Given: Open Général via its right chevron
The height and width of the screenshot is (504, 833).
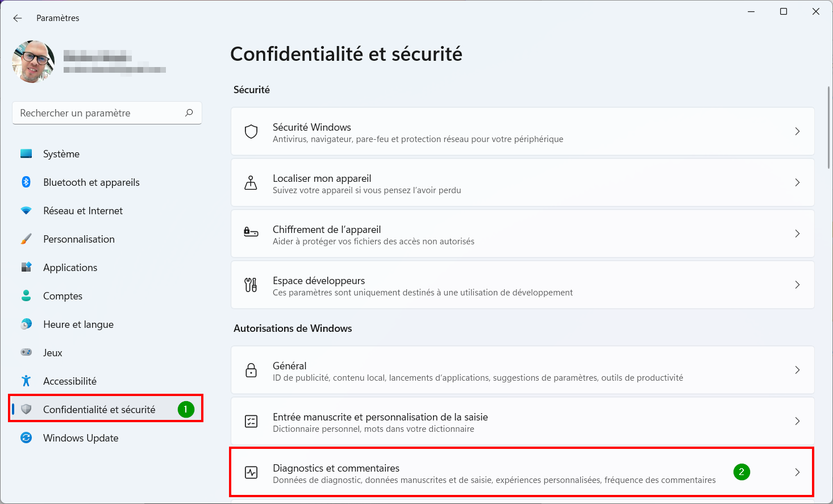Looking at the screenshot, I should tap(797, 370).
